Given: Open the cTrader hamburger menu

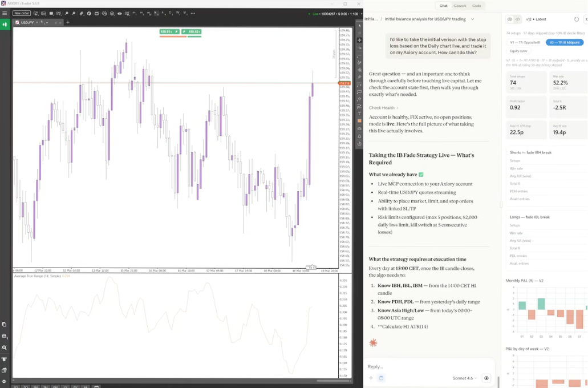Looking at the screenshot, I should tap(5, 13).
